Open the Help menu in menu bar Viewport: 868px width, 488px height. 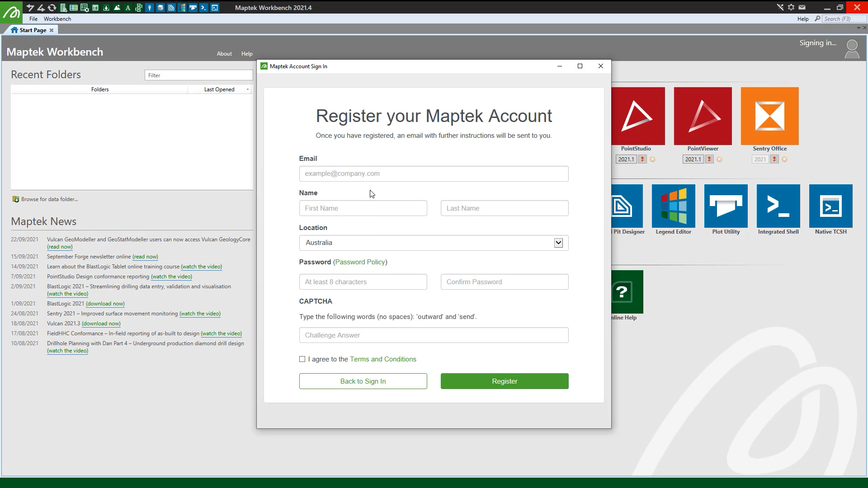pos(802,19)
